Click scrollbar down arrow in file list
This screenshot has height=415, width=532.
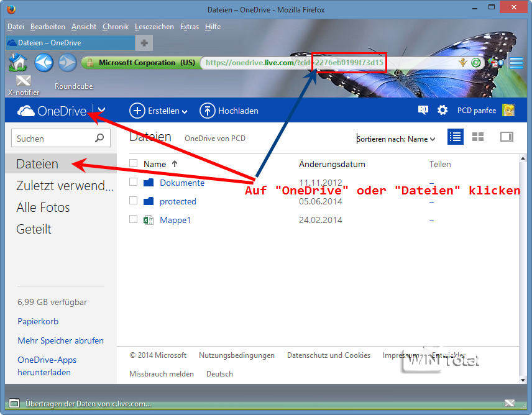pyautogui.click(x=523, y=380)
